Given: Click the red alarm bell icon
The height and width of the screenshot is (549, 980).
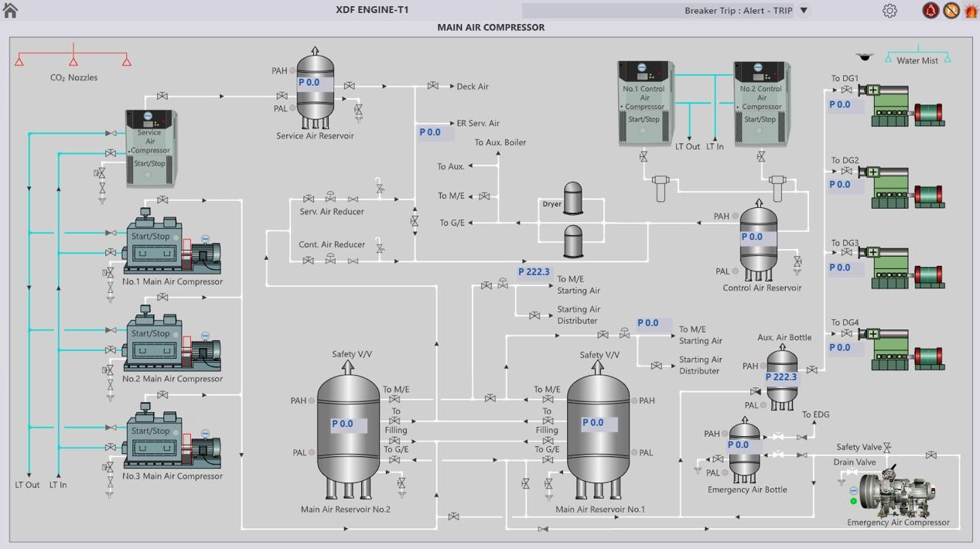Looking at the screenshot, I should (930, 11).
